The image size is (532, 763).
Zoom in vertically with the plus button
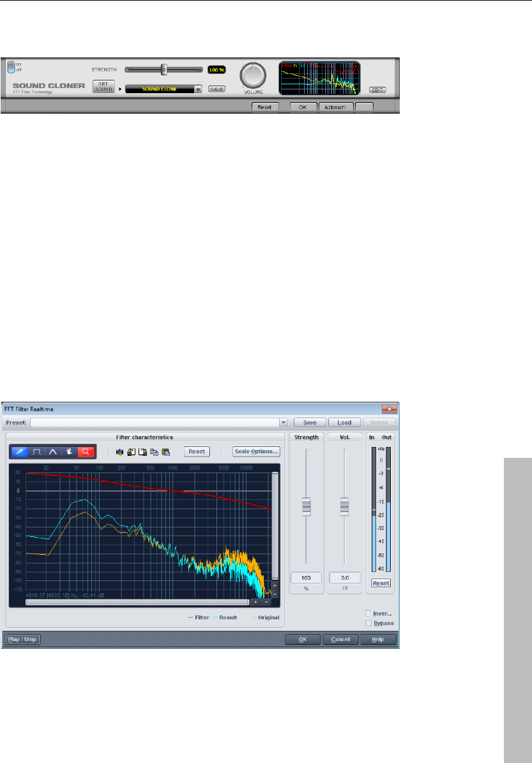click(275, 586)
